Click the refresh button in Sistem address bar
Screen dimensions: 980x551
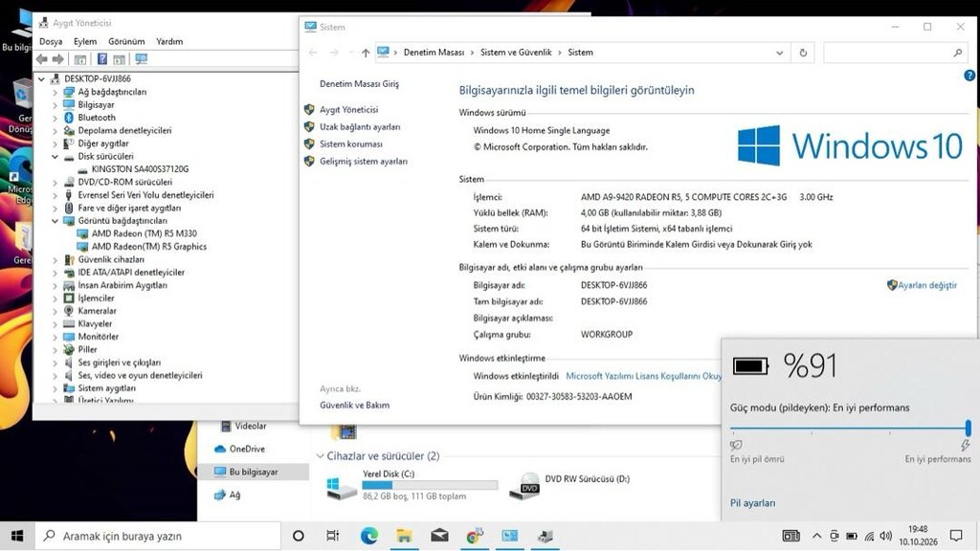pos(803,54)
